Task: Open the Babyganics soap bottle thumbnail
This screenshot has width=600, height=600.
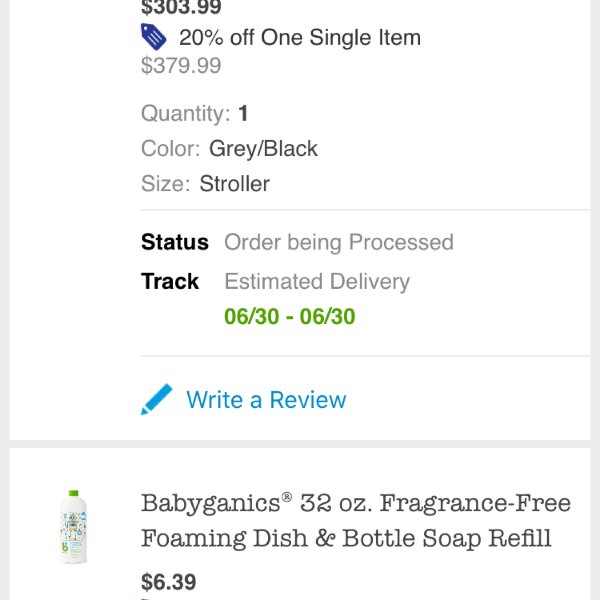Action: click(74, 527)
